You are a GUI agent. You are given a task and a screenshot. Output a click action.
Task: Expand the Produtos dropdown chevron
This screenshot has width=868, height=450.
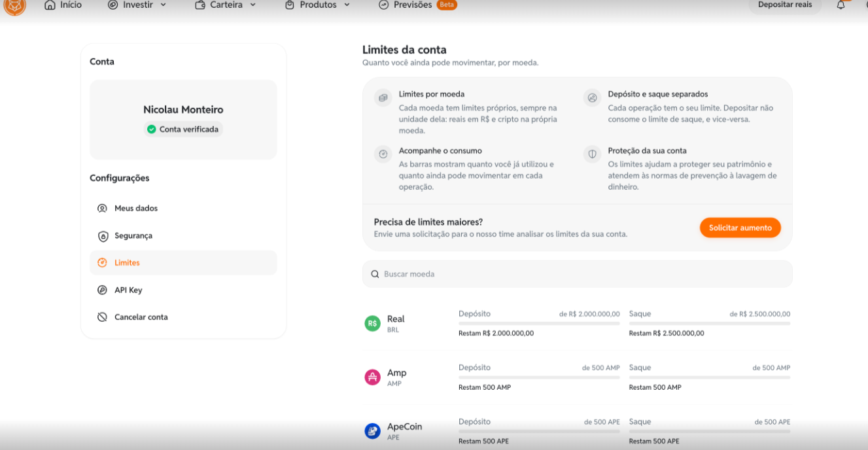point(347,5)
